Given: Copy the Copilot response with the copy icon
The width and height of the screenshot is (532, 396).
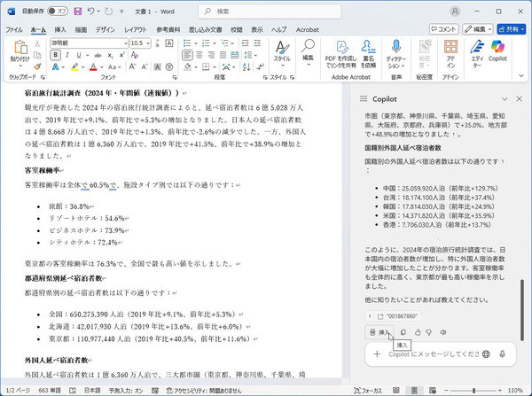Looking at the screenshot, I should coord(402,332).
